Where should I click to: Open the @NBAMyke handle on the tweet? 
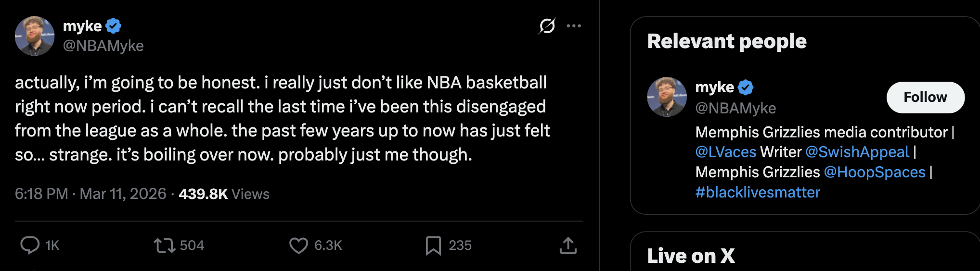103,46
